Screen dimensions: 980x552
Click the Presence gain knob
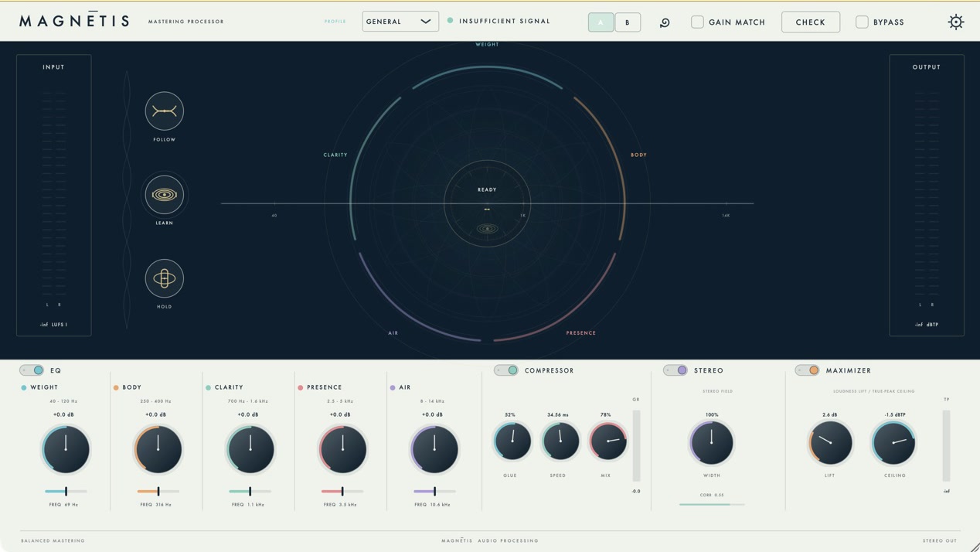pos(342,449)
